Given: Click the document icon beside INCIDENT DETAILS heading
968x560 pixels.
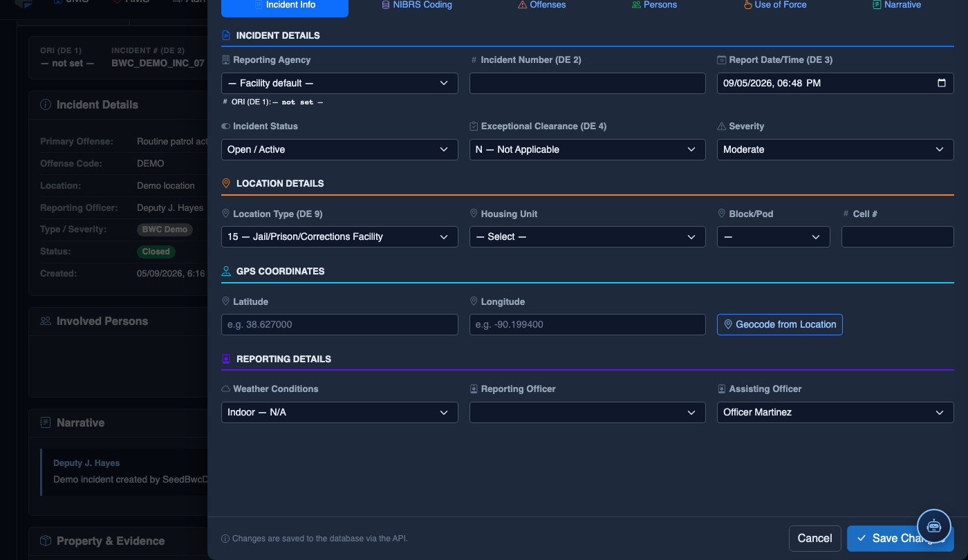Looking at the screenshot, I should 226,35.
